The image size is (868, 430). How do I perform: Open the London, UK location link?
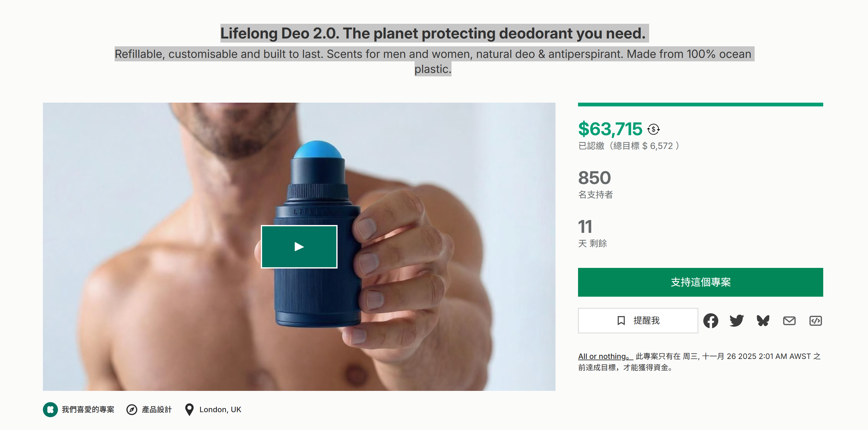click(220, 409)
